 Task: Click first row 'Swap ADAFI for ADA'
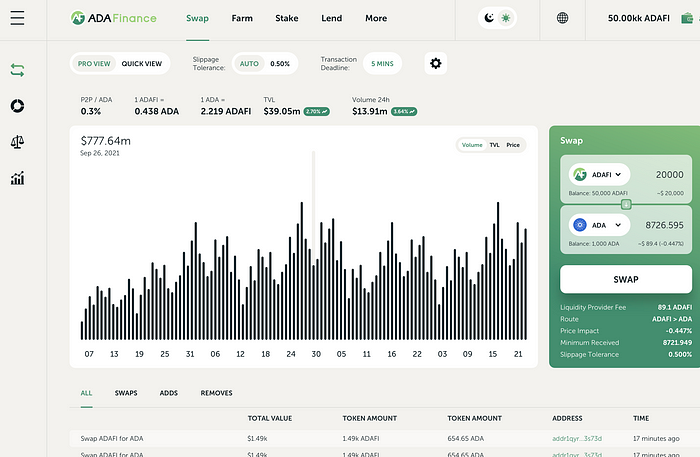coord(112,439)
